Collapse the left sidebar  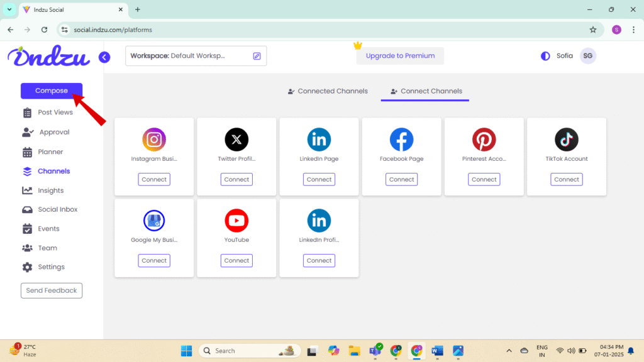[104, 57]
